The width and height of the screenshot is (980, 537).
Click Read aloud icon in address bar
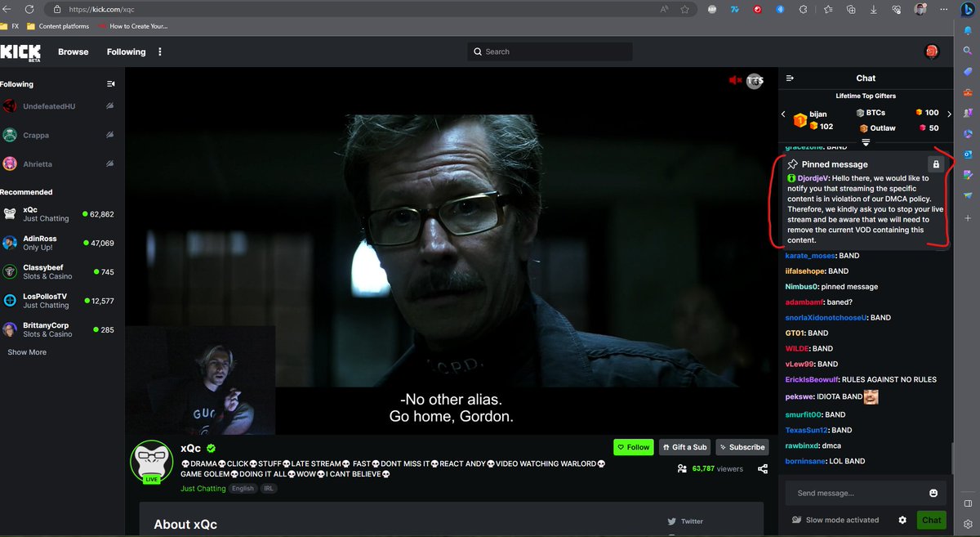663,9
